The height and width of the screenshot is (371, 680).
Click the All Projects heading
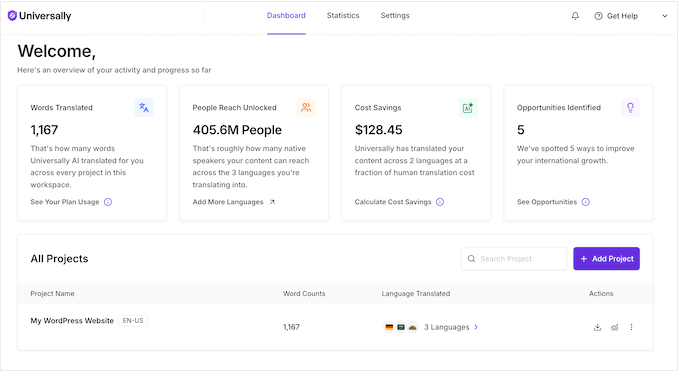coord(59,259)
